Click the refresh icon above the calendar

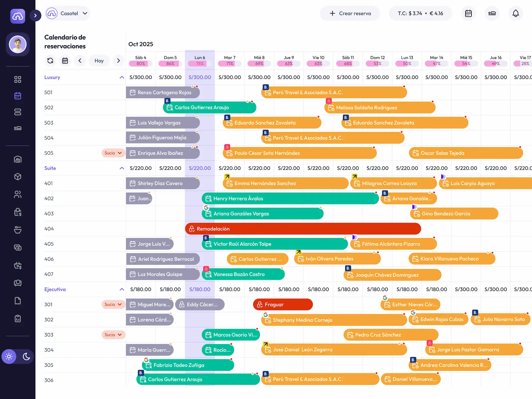(50, 61)
